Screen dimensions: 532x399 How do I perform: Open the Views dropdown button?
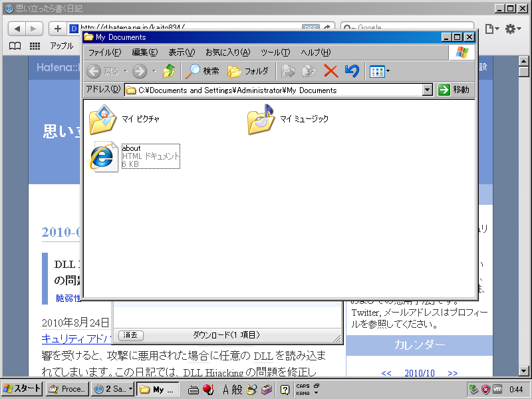pos(379,71)
